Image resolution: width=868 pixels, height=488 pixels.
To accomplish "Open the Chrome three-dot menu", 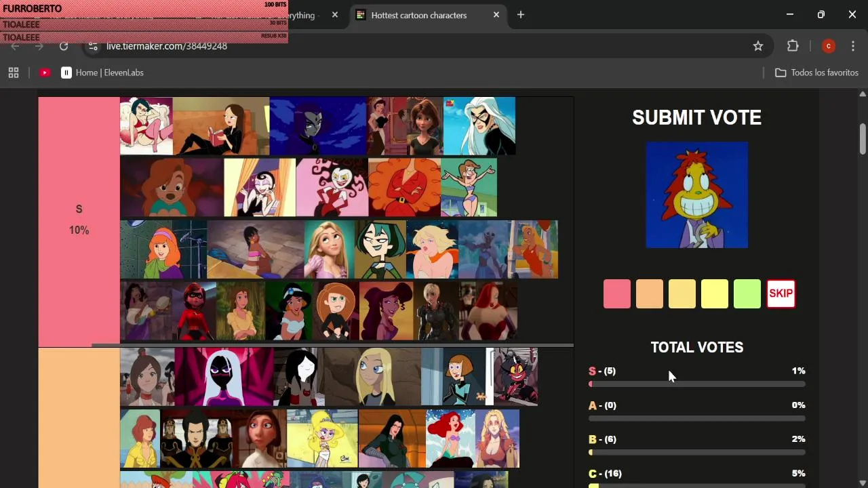I will (853, 46).
